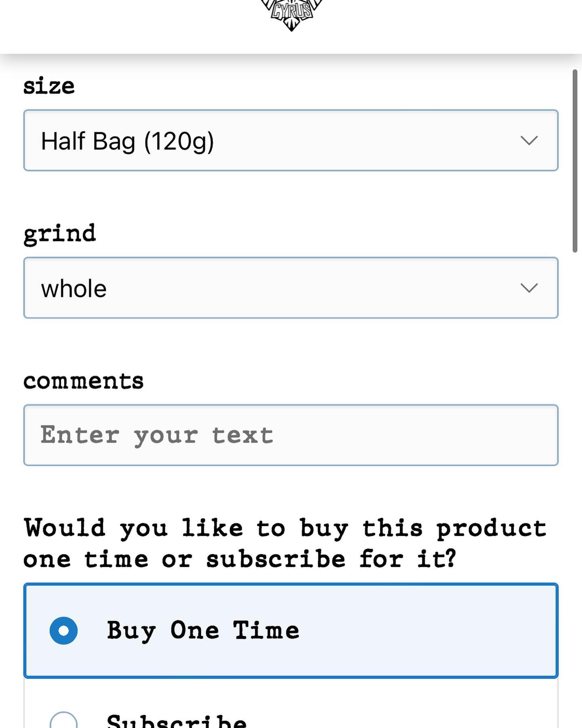Click the Half Bag (120g) selected value
The height and width of the screenshot is (728, 582).
click(x=127, y=141)
